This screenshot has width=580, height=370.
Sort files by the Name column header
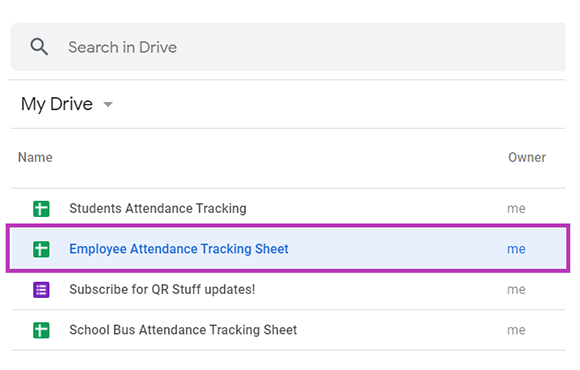point(35,157)
